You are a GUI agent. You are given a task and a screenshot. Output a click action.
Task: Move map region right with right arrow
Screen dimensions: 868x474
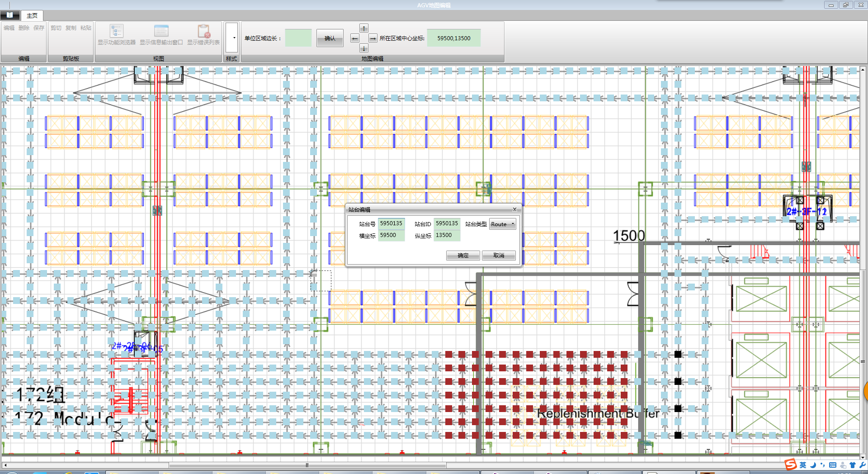[373, 38]
